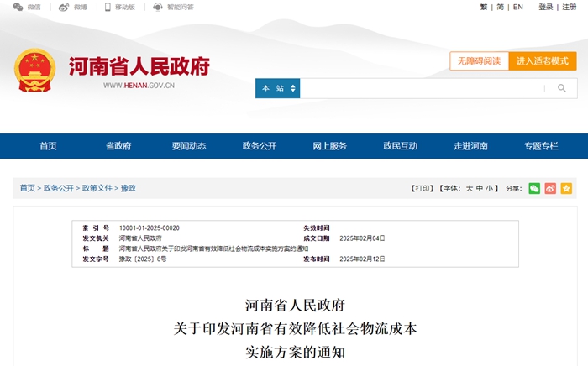Click the 注册 register link

(x=569, y=7)
